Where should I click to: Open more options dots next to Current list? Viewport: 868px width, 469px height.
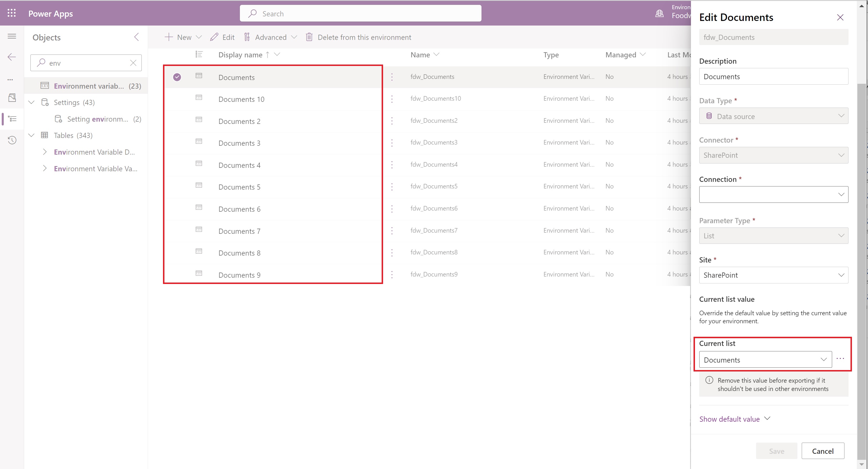tap(840, 359)
